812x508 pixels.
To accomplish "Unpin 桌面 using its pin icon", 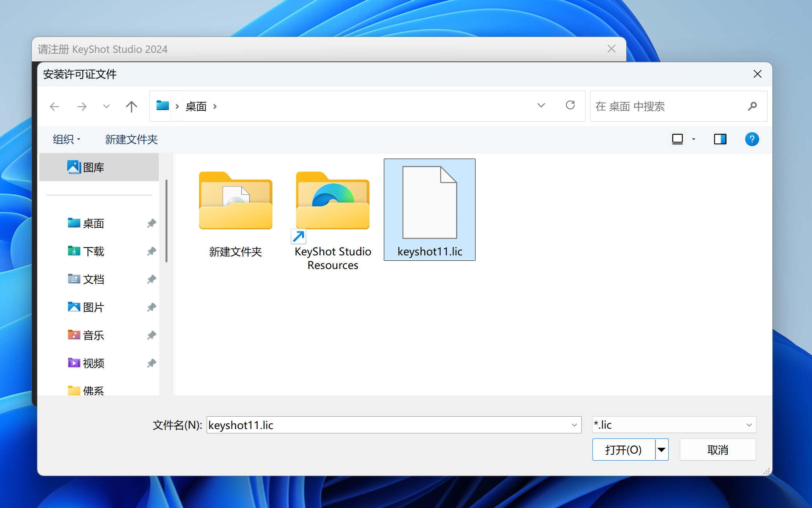I will coord(152,223).
